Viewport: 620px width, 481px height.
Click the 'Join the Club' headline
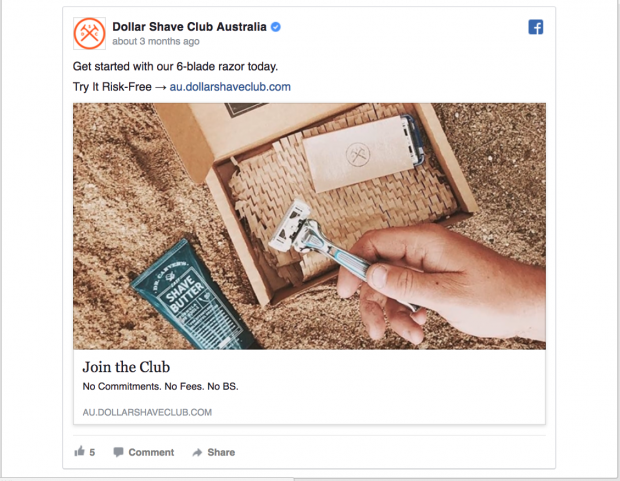126,367
